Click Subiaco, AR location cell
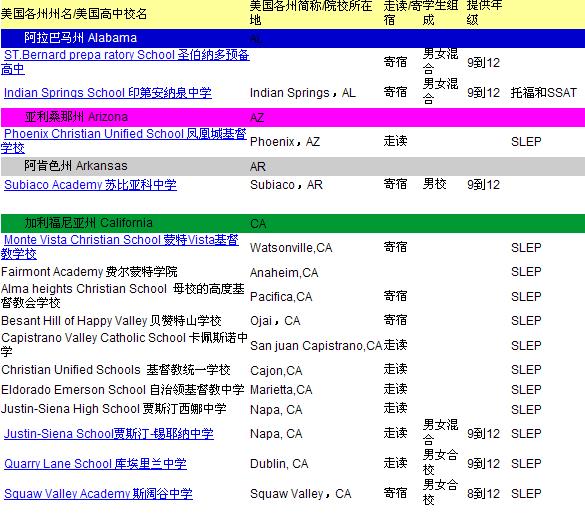This screenshot has width=585, height=525. [x=286, y=185]
